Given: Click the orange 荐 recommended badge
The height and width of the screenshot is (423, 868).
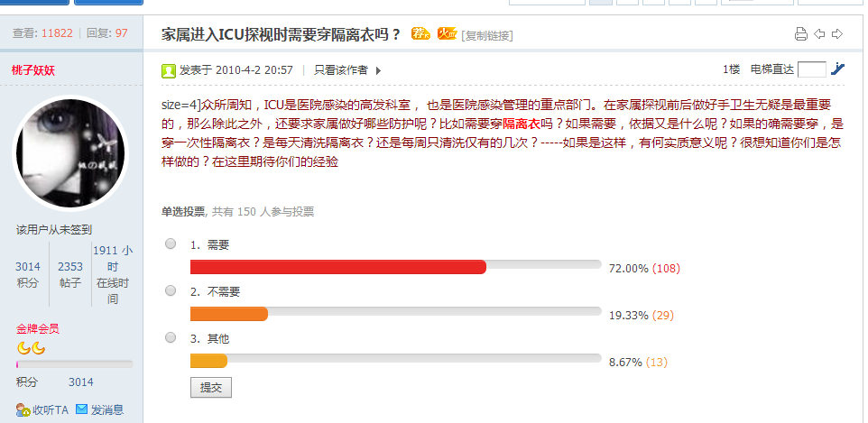Looking at the screenshot, I should 420,34.
